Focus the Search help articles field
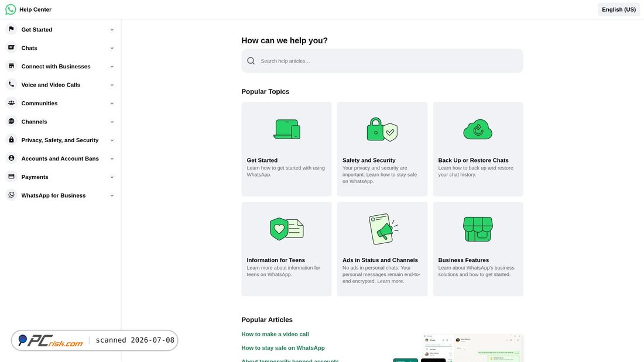The height and width of the screenshot is (362, 644). coord(382,61)
